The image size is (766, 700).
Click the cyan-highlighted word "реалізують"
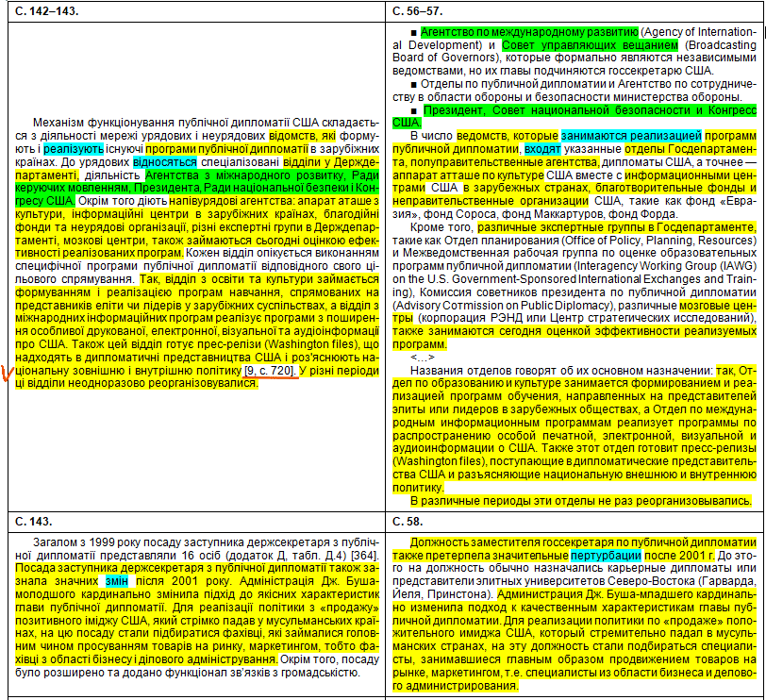[75, 148]
